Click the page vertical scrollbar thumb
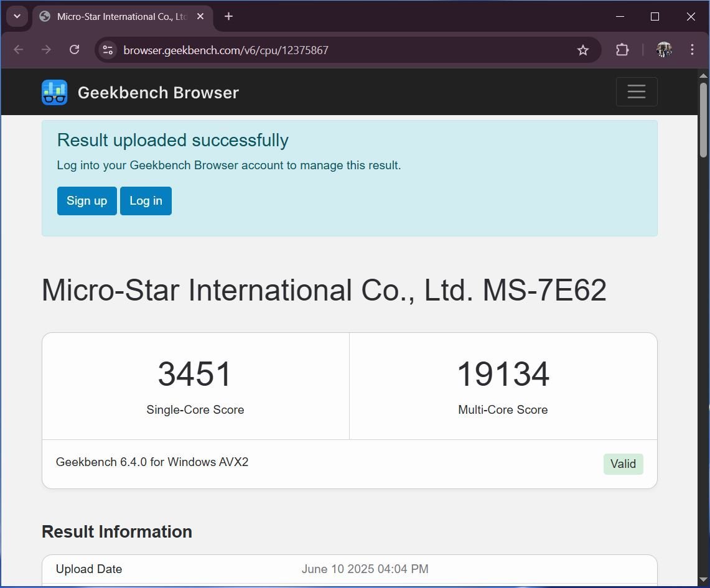The height and width of the screenshot is (588, 710). tap(703, 120)
